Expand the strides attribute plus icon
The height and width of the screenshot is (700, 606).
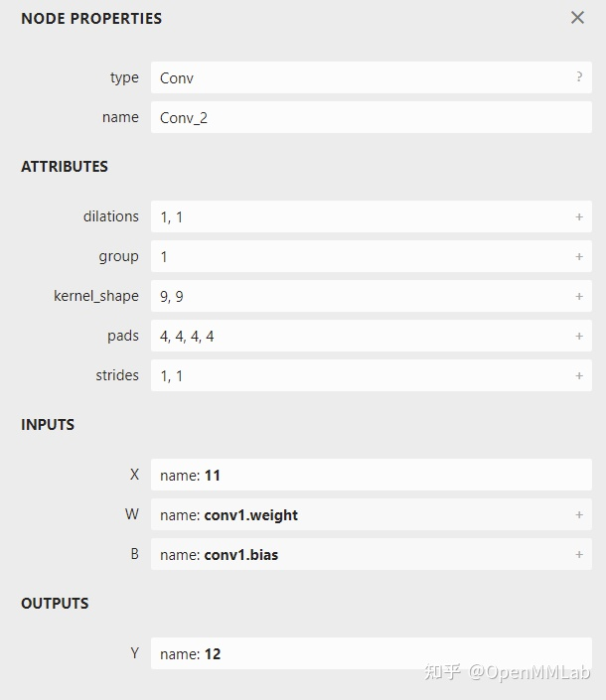pyautogui.click(x=579, y=376)
